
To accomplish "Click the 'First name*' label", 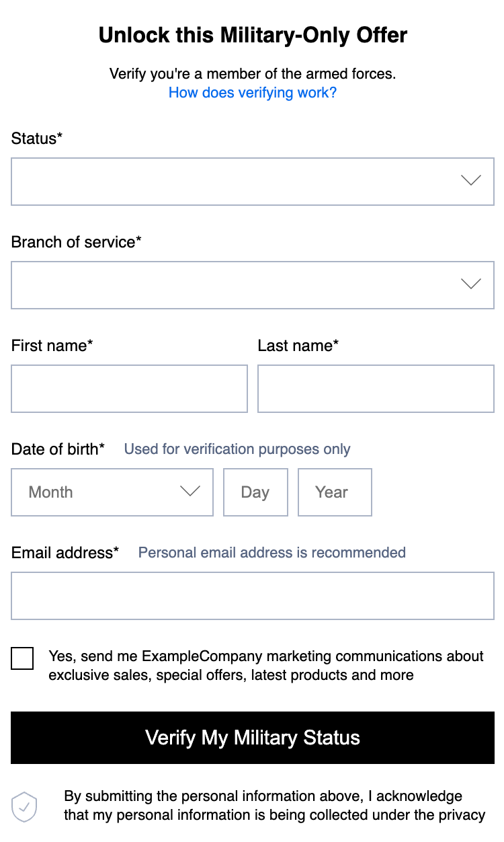I will click(x=52, y=346).
